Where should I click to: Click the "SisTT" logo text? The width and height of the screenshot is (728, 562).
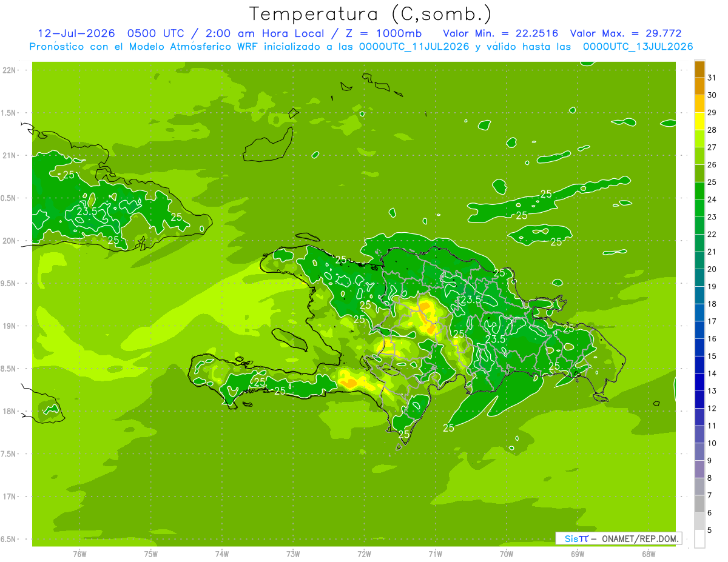coord(576,538)
